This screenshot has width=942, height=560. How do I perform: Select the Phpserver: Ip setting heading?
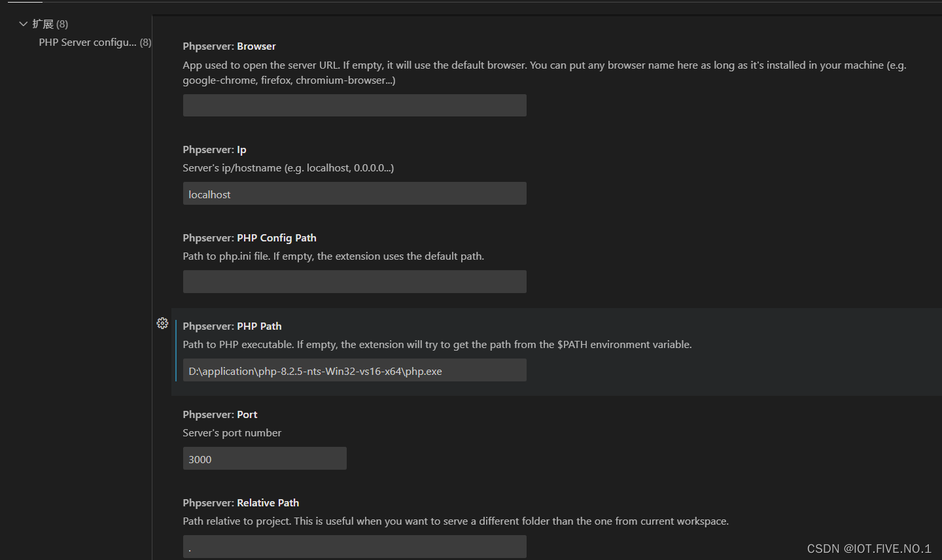click(214, 149)
